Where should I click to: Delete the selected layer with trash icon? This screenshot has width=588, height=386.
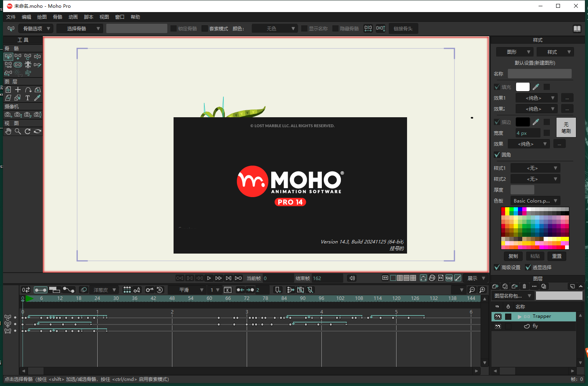tap(524, 286)
